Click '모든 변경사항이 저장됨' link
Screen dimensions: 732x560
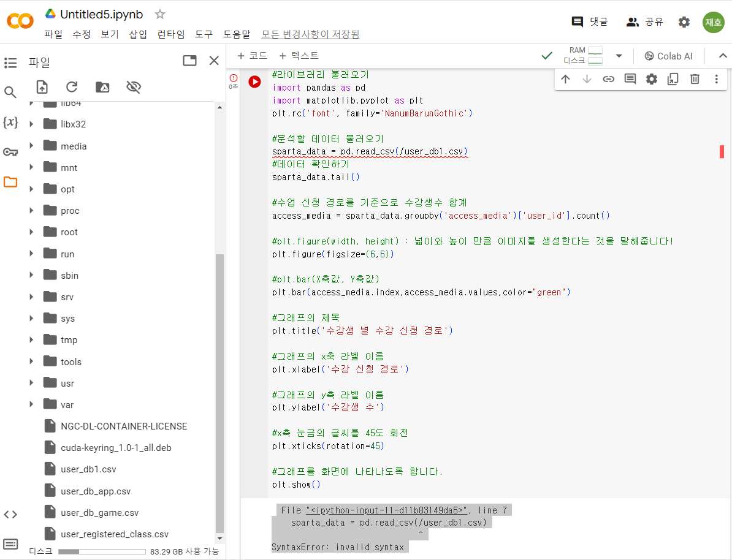(x=310, y=34)
